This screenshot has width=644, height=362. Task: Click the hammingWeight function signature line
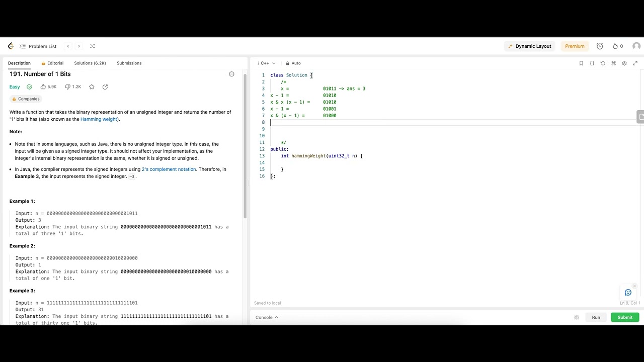pyautogui.click(x=321, y=156)
